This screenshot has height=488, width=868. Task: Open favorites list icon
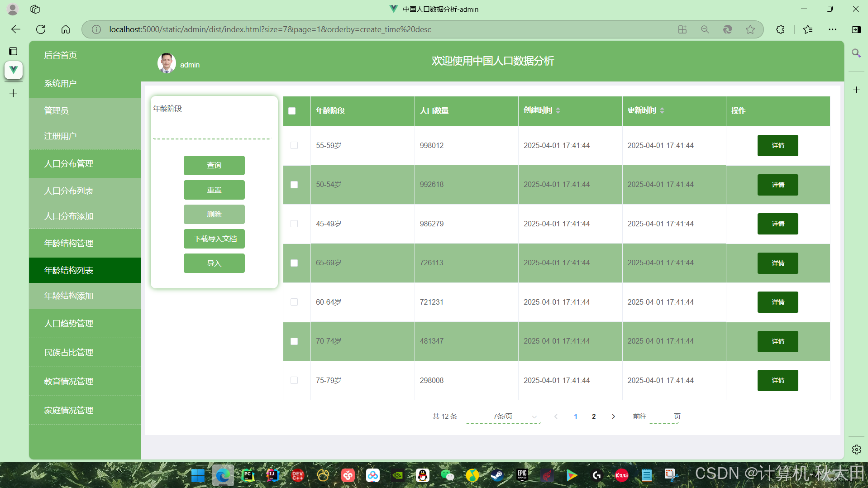coord(808,29)
